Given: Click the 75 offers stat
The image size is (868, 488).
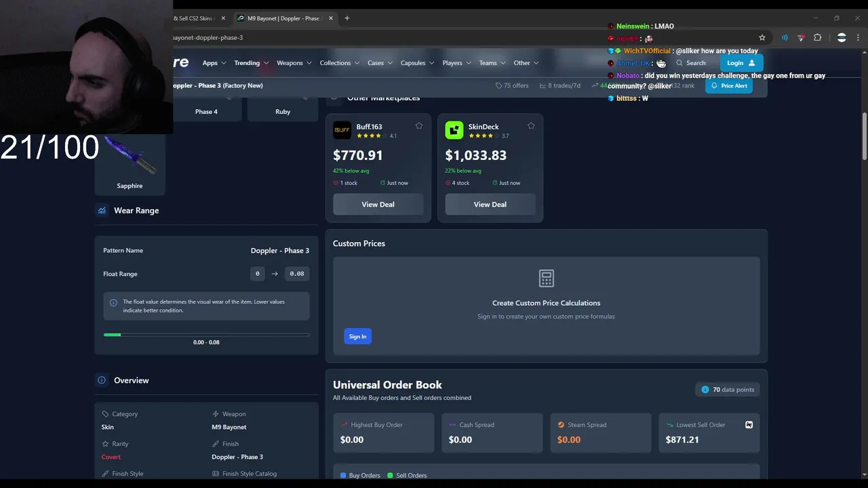Looking at the screenshot, I should click(x=512, y=85).
